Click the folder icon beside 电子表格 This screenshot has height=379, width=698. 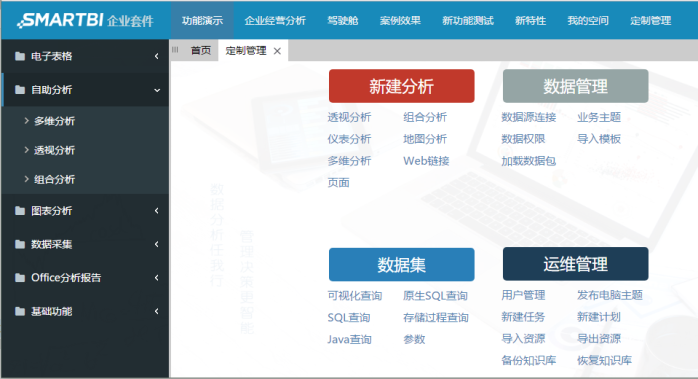(x=20, y=56)
